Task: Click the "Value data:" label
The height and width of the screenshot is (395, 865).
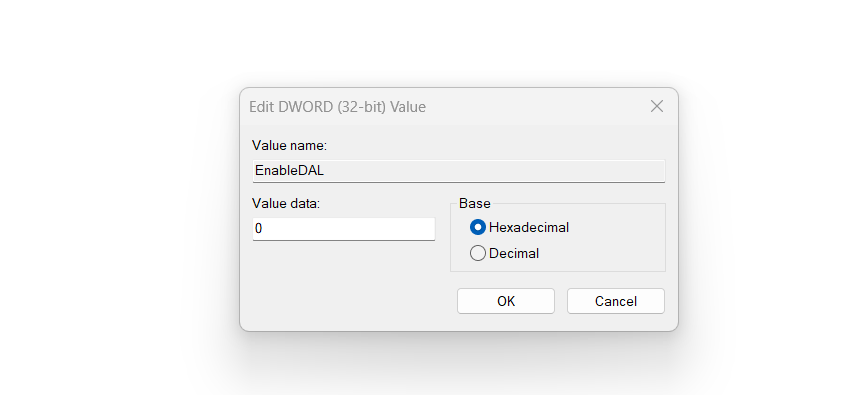Action: [286, 204]
